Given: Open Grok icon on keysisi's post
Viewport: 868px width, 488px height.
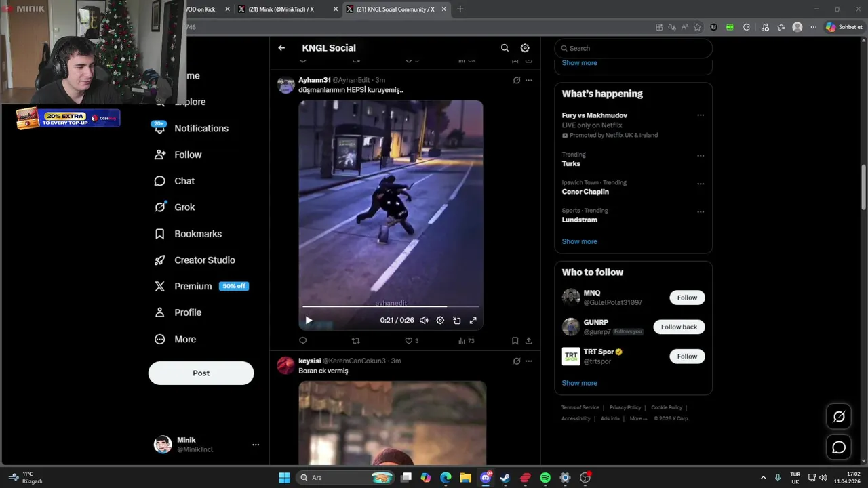Looking at the screenshot, I should tap(517, 361).
